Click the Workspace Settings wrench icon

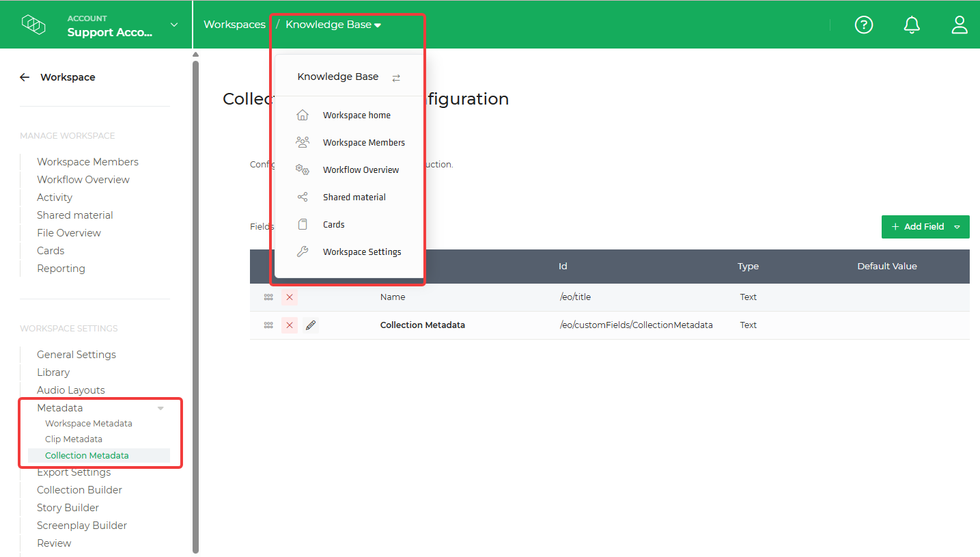[x=303, y=252]
